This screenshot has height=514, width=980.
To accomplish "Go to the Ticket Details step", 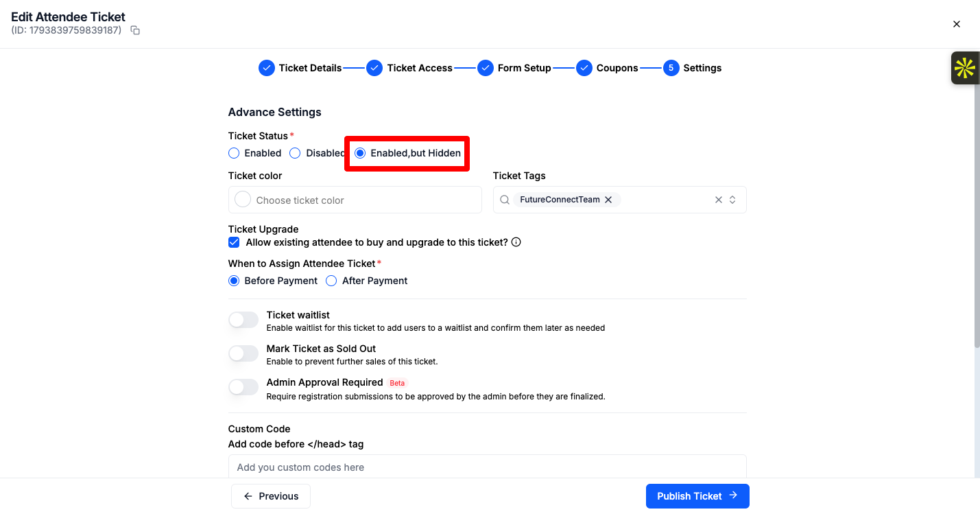I will [300, 68].
